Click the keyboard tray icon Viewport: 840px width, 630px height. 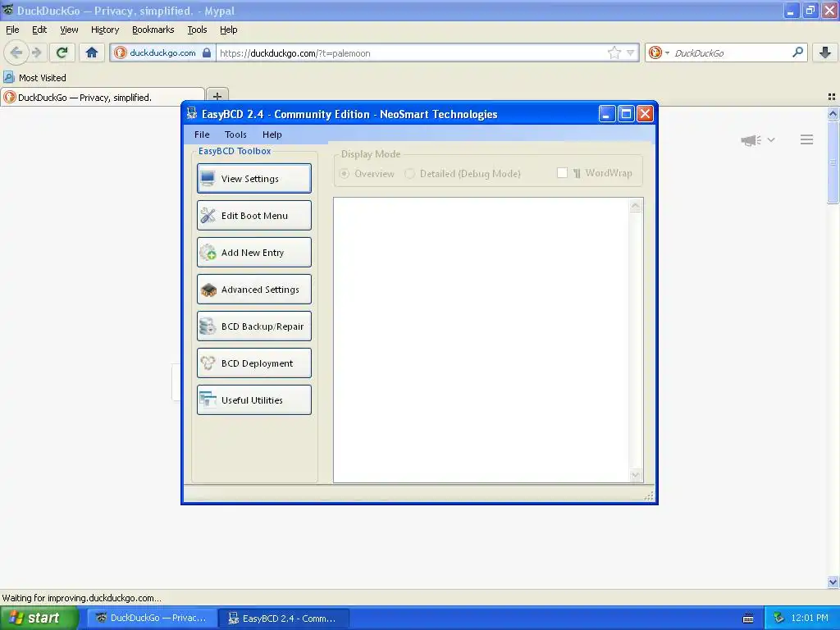pos(748,619)
